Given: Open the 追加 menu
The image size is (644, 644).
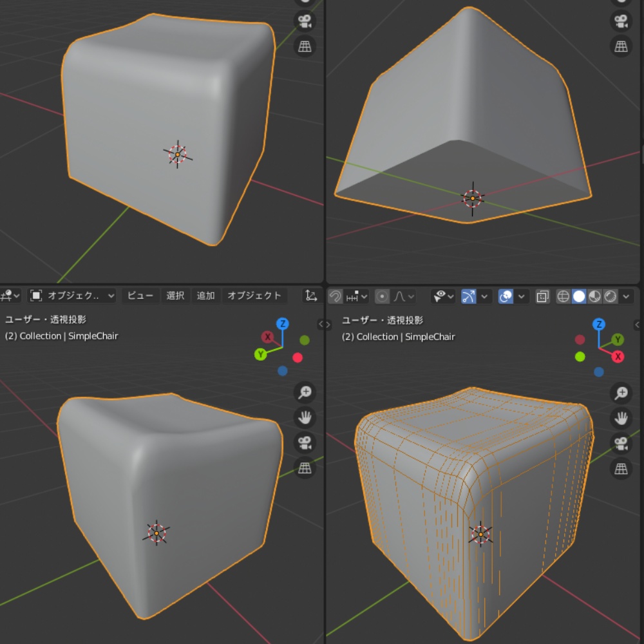Looking at the screenshot, I should [x=205, y=296].
